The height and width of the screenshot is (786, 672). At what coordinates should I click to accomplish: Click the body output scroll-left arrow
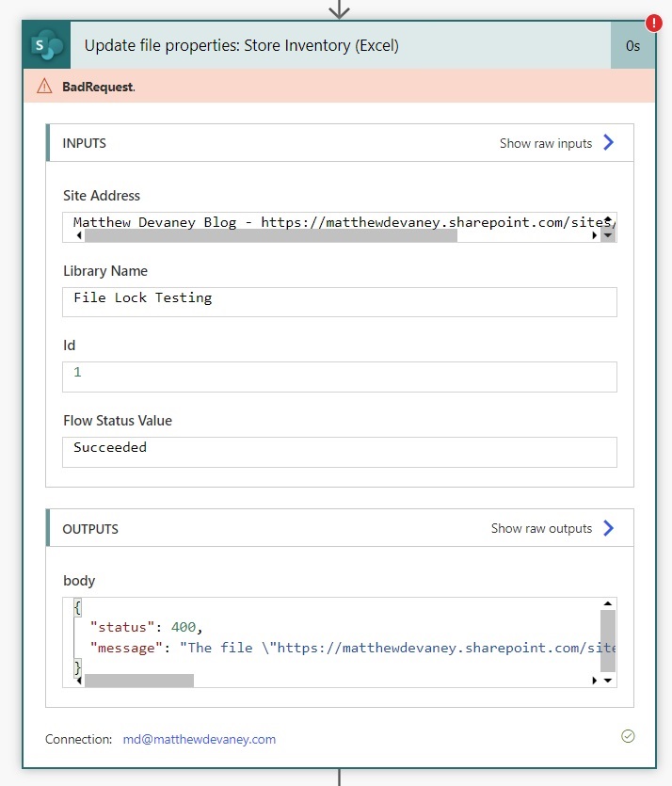[x=79, y=681]
